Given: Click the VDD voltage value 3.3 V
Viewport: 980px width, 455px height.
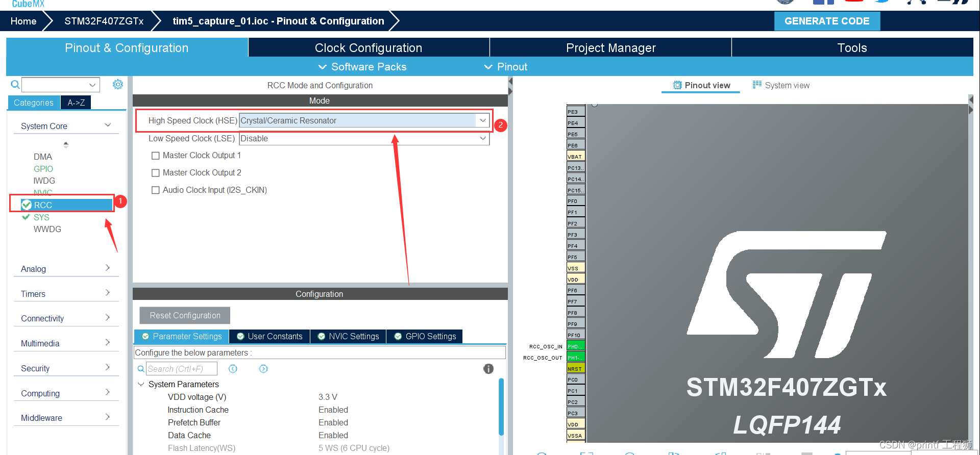Looking at the screenshot, I should pyautogui.click(x=328, y=397).
